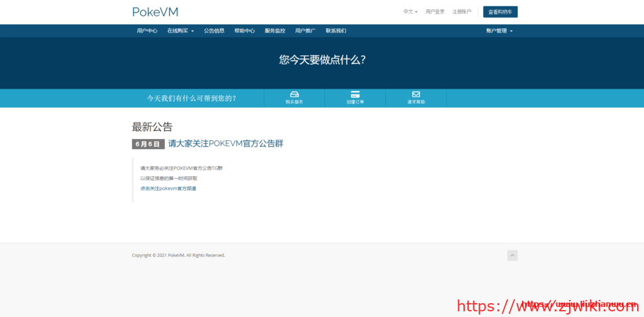This screenshot has height=317, width=644.
Task: Open 服务监控 menu item
Action: pos(275,31)
